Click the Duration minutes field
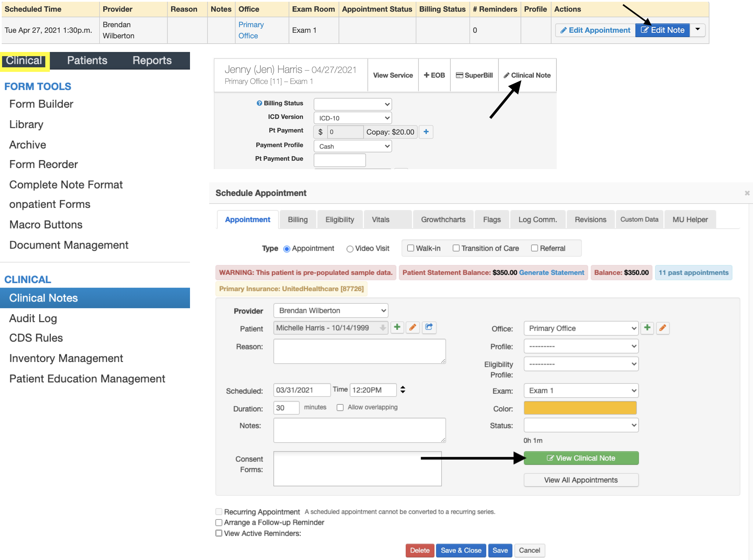Viewport: 753px width, 560px height. [286, 408]
